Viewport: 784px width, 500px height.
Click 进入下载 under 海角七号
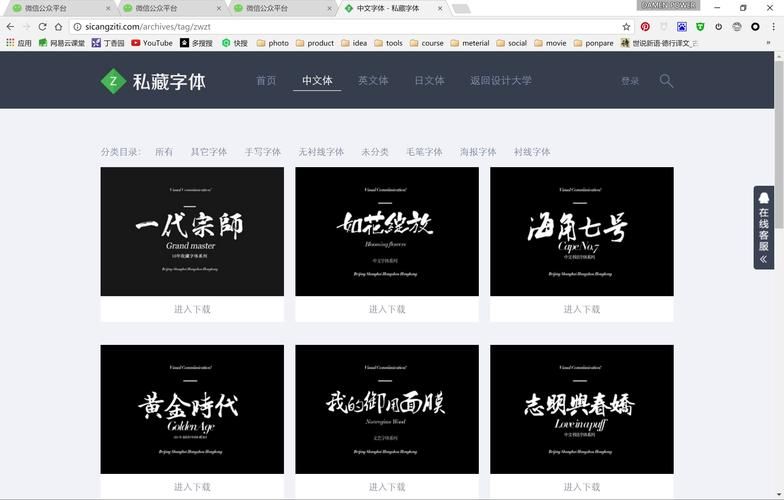coord(582,309)
